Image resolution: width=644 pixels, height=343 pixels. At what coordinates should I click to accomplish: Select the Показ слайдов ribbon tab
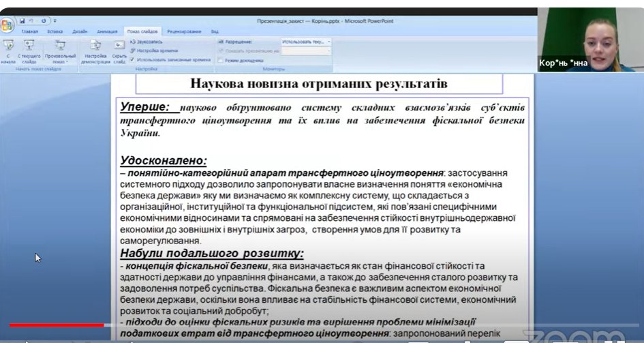(x=142, y=31)
